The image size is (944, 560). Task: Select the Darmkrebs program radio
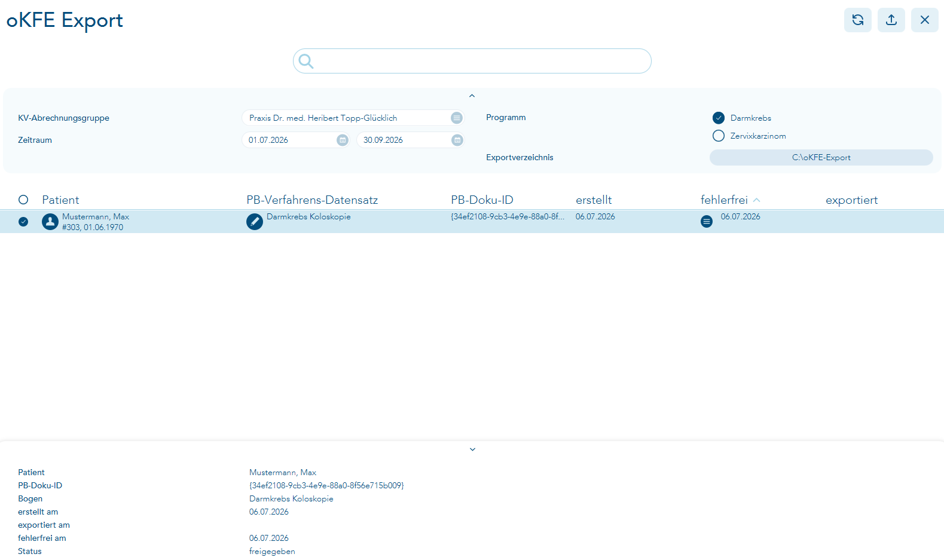[x=719, y=118]
